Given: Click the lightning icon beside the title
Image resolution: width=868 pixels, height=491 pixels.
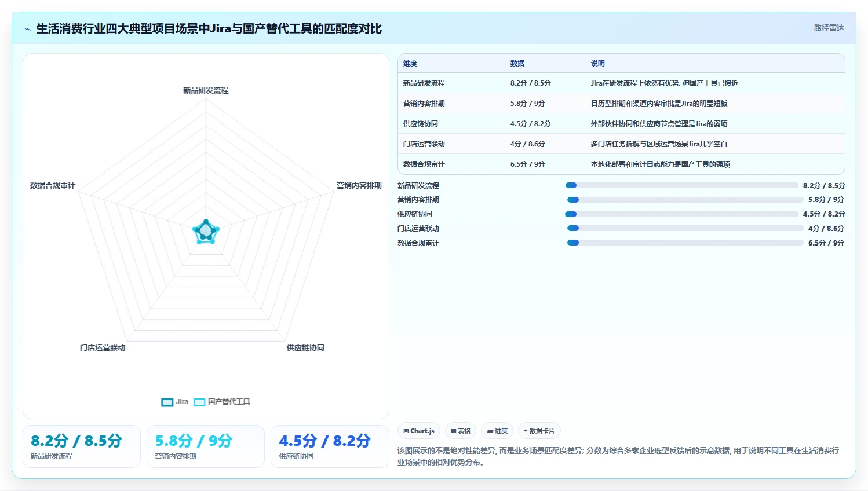Looking at the screenshot, I should (27, 29).
